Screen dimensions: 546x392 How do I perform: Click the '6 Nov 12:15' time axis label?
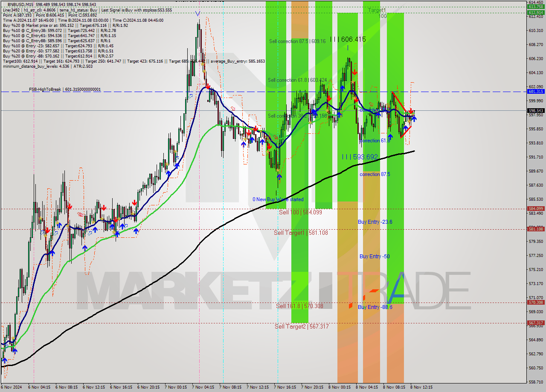pyautogui.click(x=93, y=387)
